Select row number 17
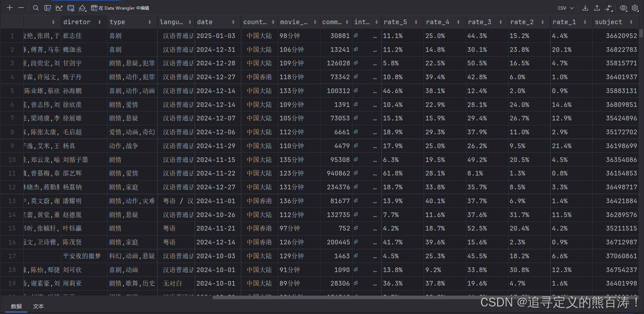 (12, 256)
